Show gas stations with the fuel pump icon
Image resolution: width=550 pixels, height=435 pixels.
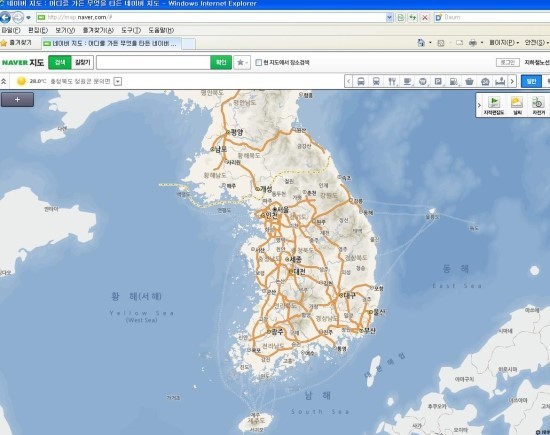(454, 81)
